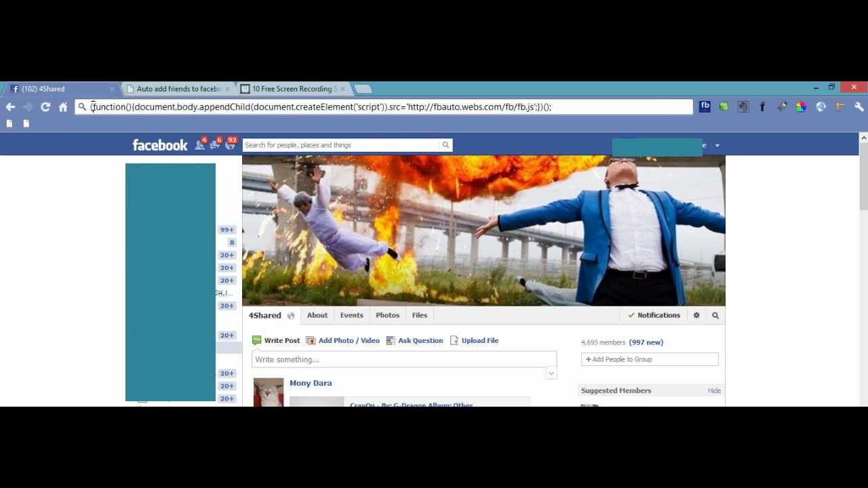Image resolution: width=868 pixels, height=488 pixels.
Task: Open the group Files tab
Action: point(420,315)
